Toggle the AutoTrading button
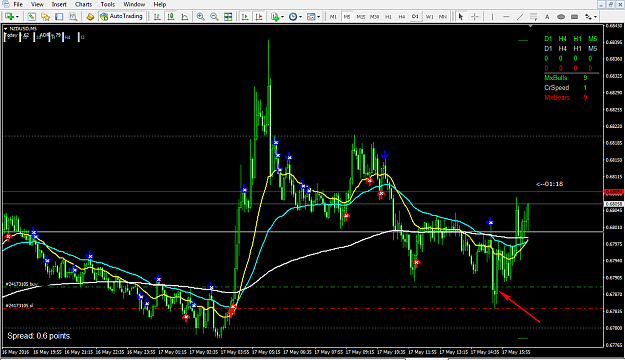This screenshot has width=625, height=360. [x=122, y=16]
